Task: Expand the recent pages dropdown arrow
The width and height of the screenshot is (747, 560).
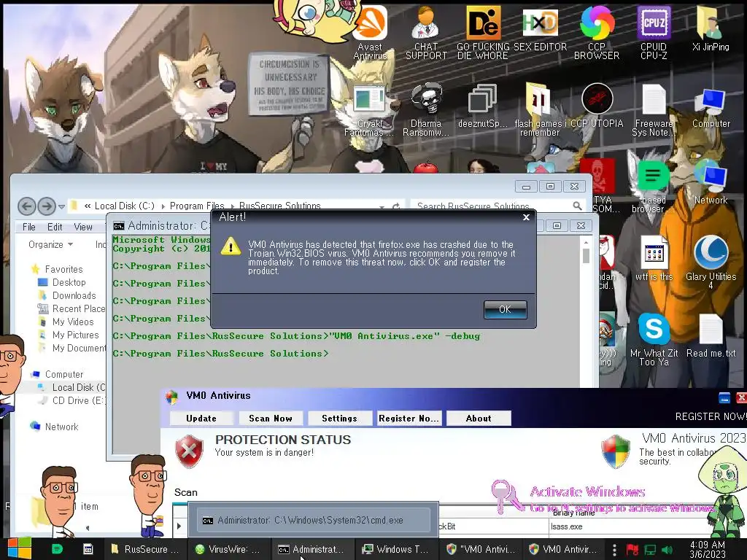Action: click(x=61, y=206)
